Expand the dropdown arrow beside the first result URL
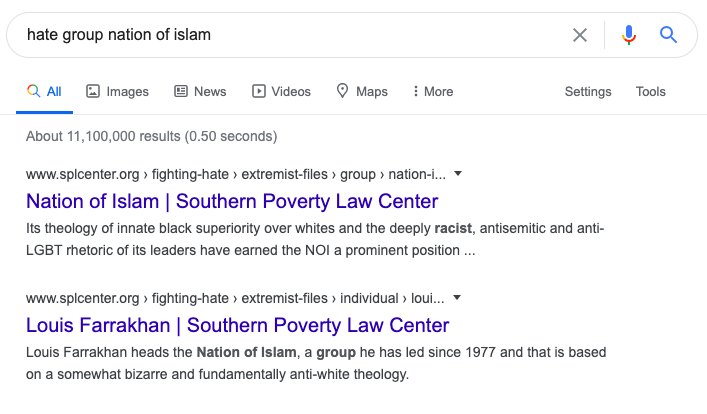 458,173
